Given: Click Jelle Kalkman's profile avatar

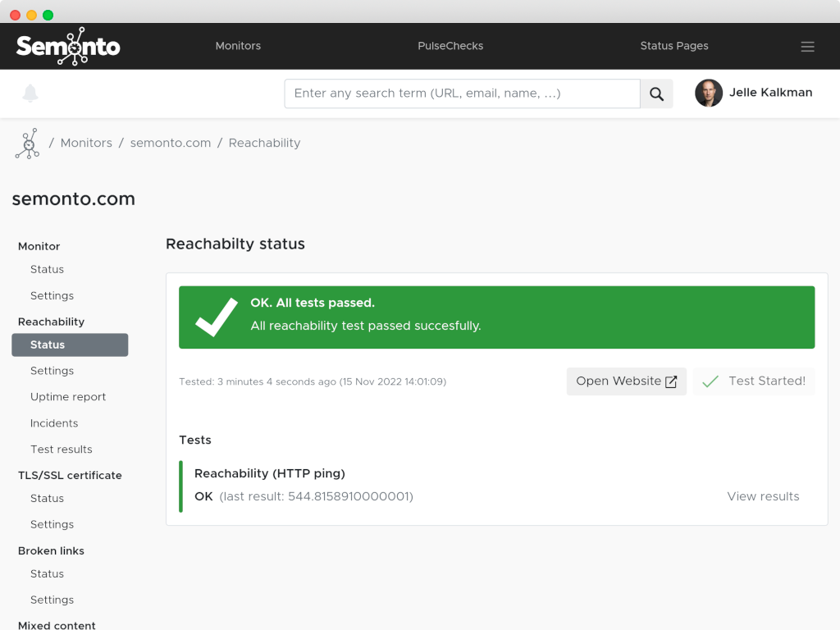Looking at the screenshot, I should 709,94.
